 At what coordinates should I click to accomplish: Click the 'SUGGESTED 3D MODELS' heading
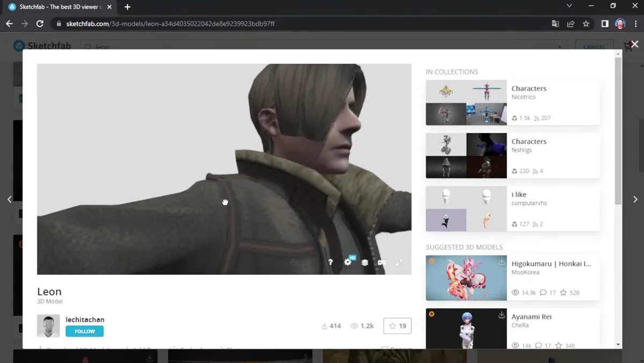[x=464, y=248]
